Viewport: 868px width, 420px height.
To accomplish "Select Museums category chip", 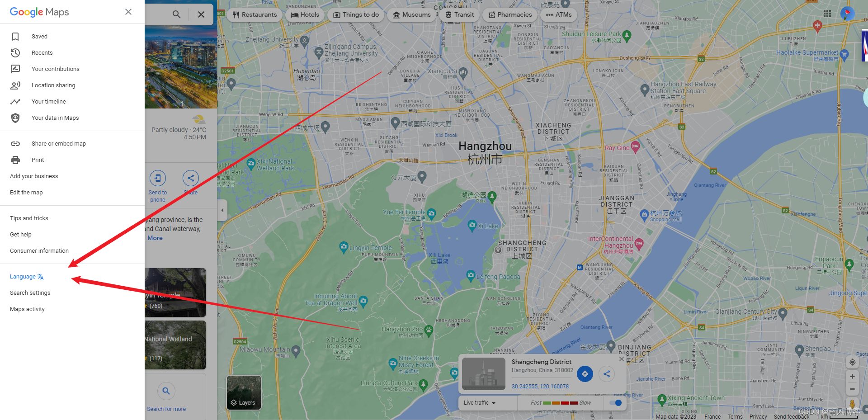I will 411,15.
